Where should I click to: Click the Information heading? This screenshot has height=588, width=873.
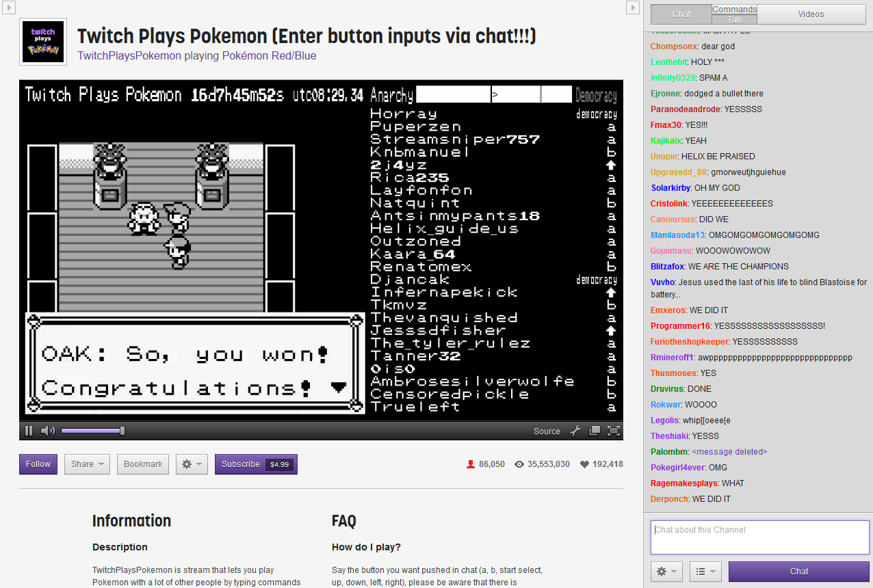(x=131, y=521)
